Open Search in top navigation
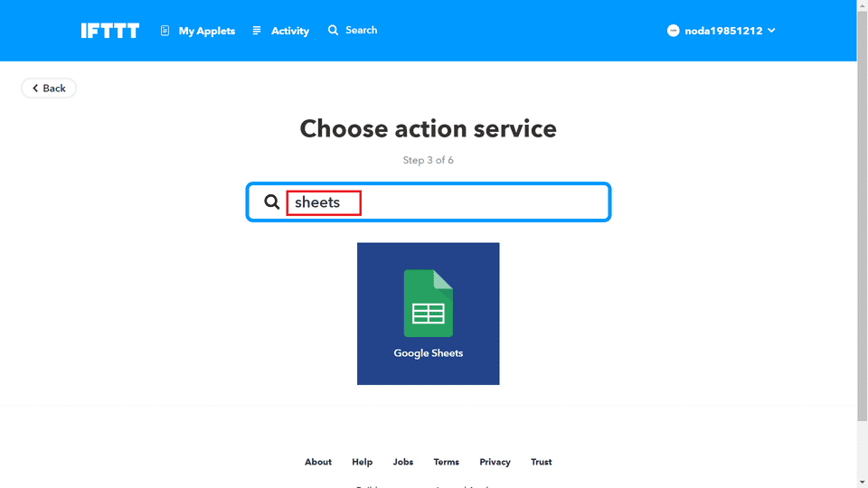Viewport: 868px width, 488px height. (353, 30)
